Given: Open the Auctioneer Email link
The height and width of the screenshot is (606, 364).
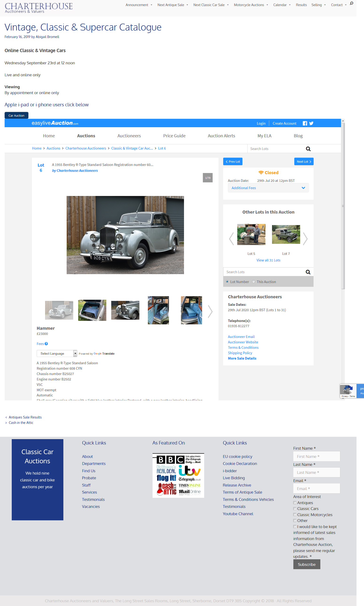Looking at the screenshot, I should coord(241,337).
